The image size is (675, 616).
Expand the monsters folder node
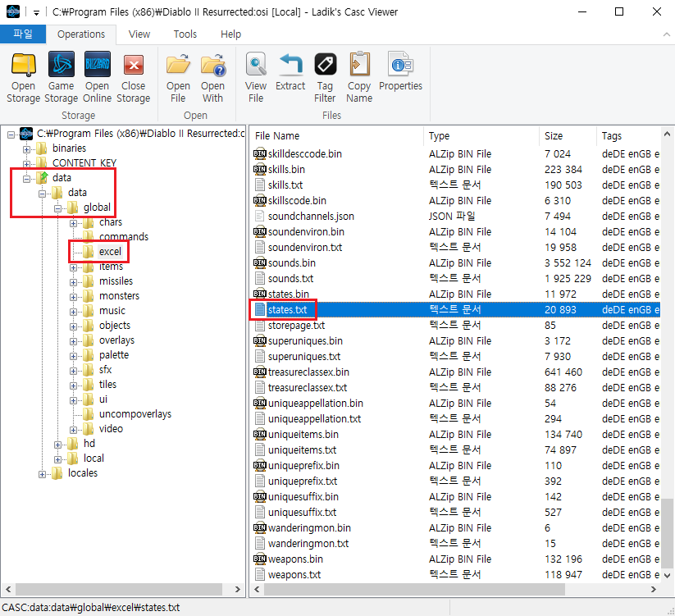pyautogui.click(x=73, y=297)
